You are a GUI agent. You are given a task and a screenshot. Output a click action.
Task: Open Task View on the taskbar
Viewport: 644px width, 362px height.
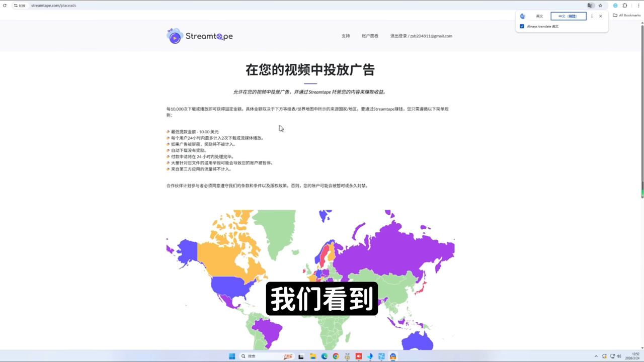click(x=301, y=356)
